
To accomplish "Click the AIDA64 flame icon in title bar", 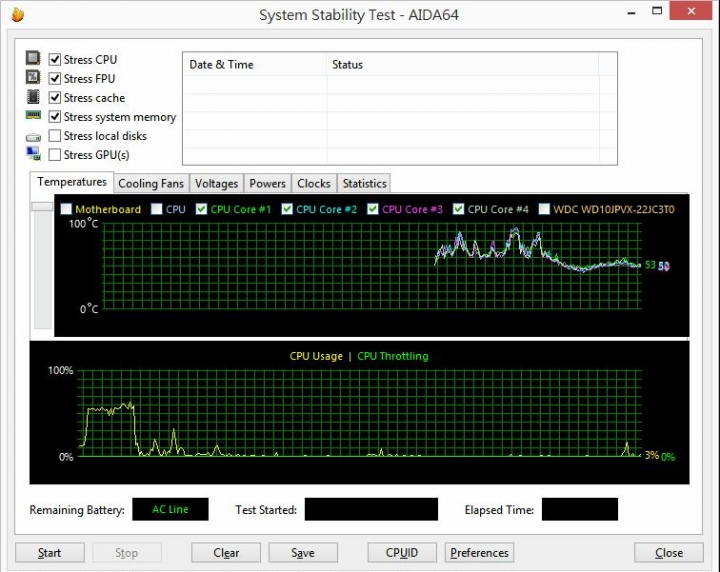I will click(x=17, y=14).
